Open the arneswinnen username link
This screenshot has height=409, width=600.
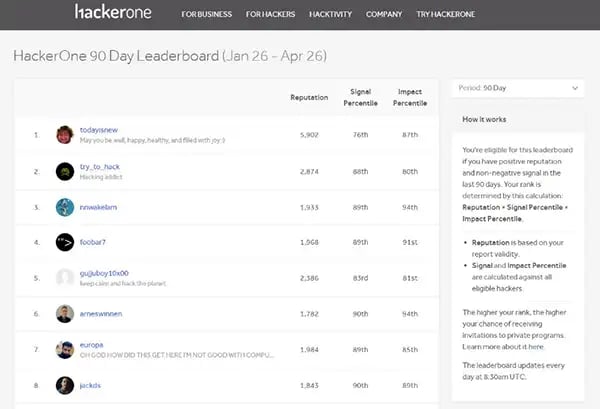[103, 313]
